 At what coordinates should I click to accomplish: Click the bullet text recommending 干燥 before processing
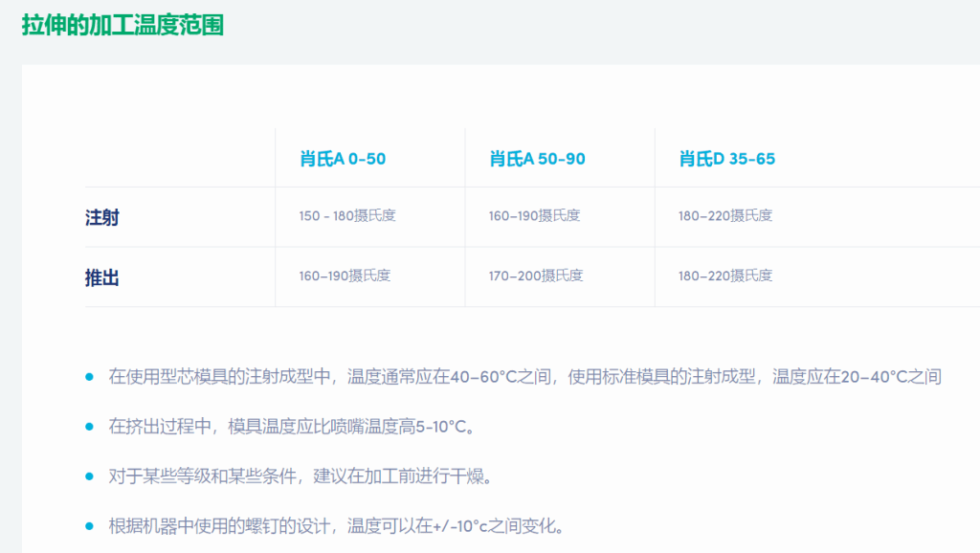[x=301, y=476]
